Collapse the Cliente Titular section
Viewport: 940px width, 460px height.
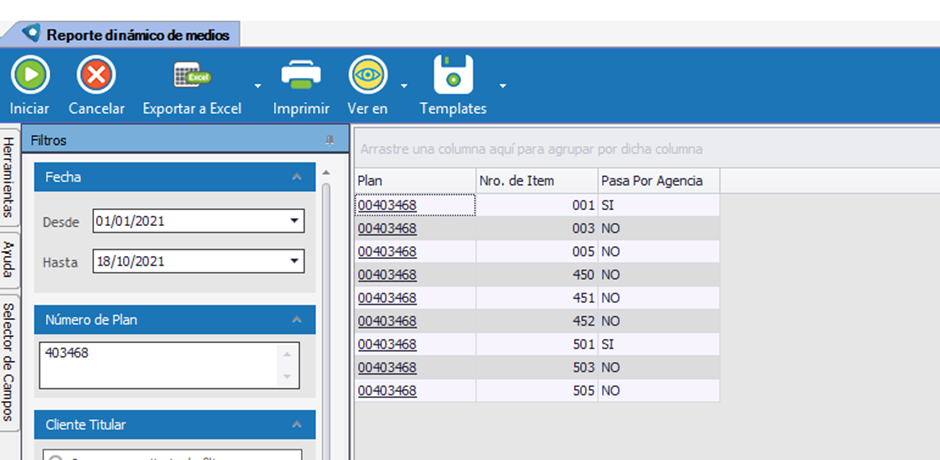point(296,425)
